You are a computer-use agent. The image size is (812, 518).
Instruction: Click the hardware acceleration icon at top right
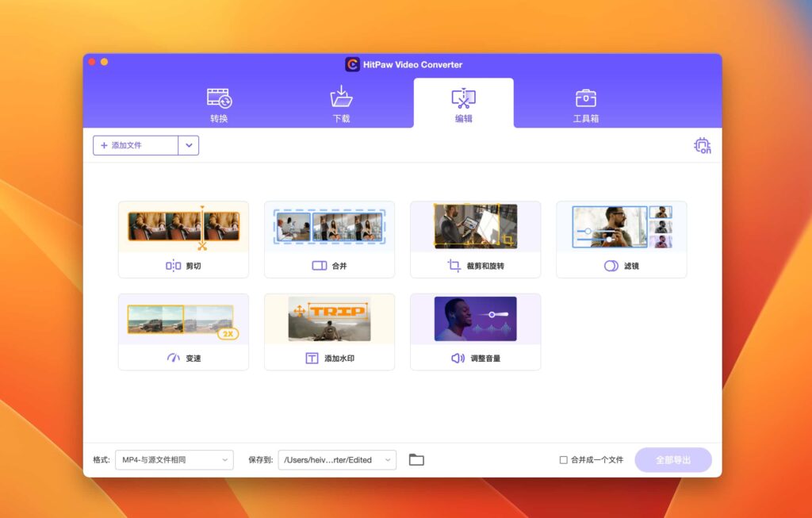(701, 145)
